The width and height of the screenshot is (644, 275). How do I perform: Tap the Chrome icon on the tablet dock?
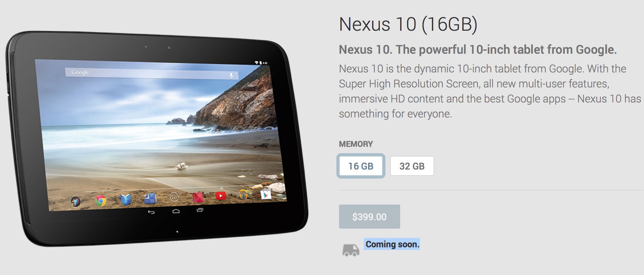(x=101, y=201)
